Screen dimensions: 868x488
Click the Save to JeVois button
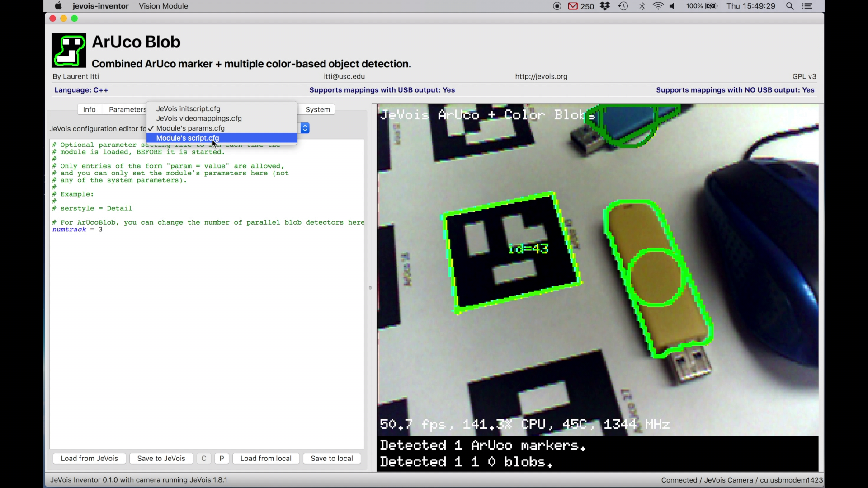161,458
